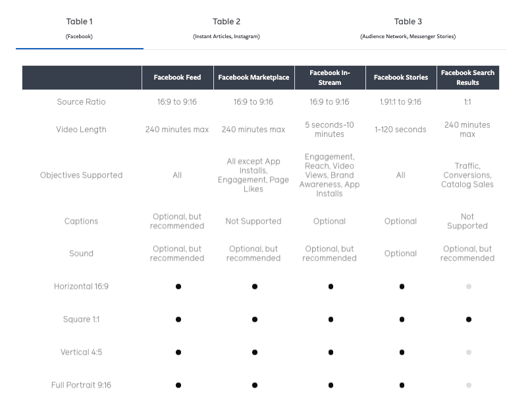This screenshot has height=406, width=532.
Task: Click Search Results grey Full Portrait 9:16 dot
Action: (x=469, y=386)
